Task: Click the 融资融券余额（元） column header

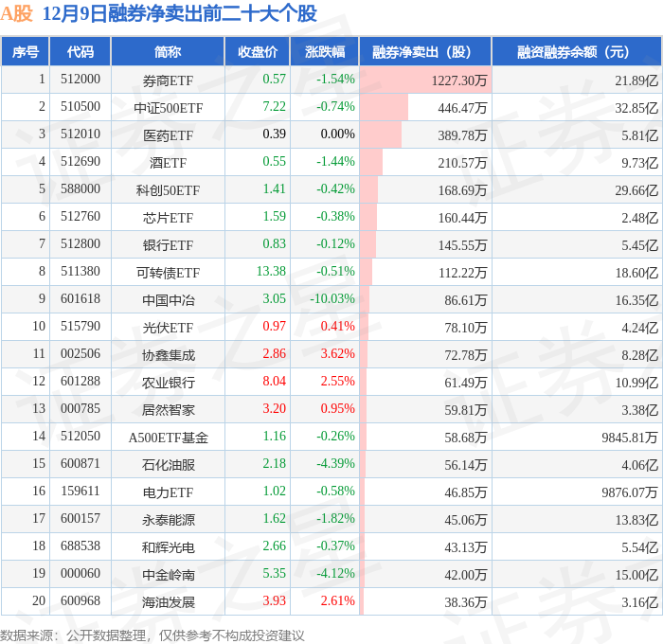Action: pyautogui.click(x=577, y=51)
